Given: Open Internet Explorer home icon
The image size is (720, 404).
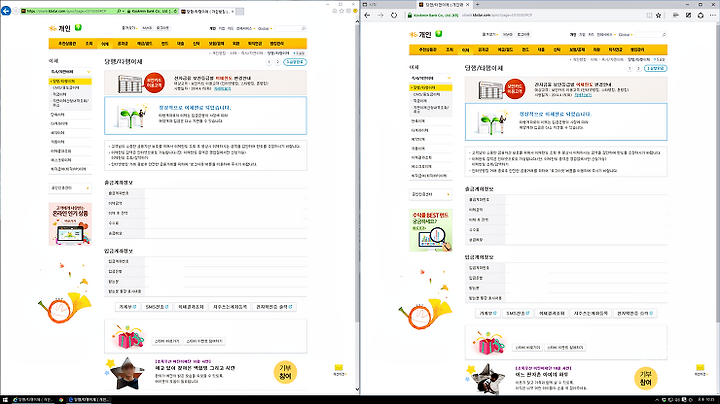Looking at the screenshot, I should [334, 11].
